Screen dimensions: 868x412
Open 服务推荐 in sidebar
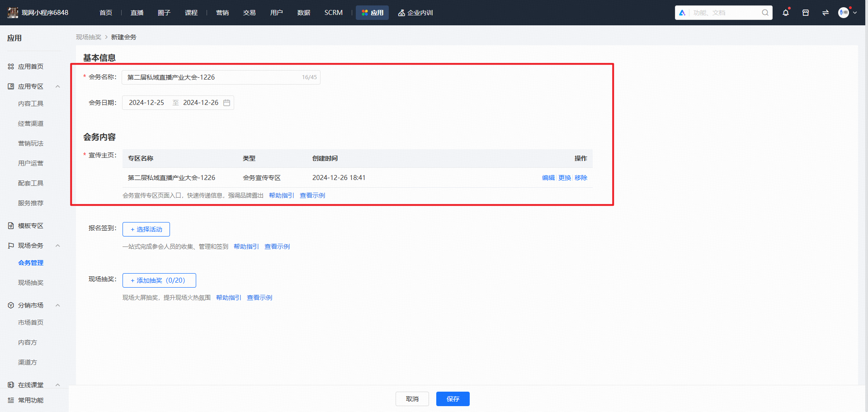pos(31,203)
